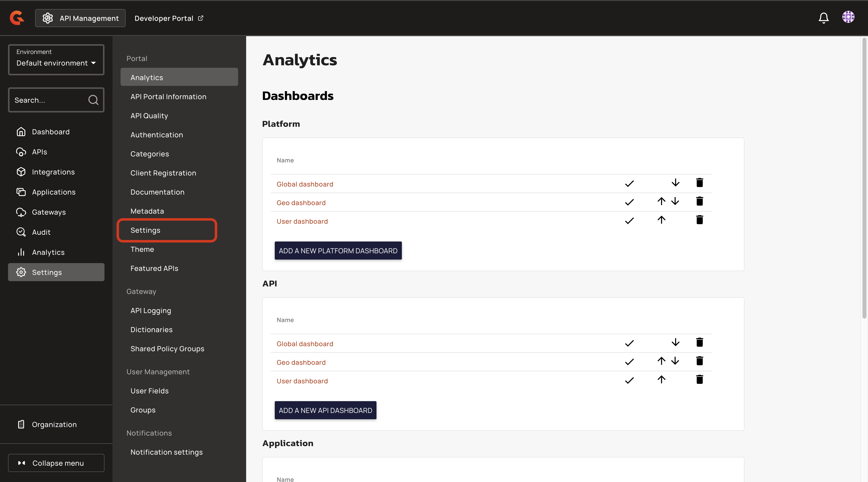Focus the Search input field
The image size is (868, 482).
coord(47,100)
